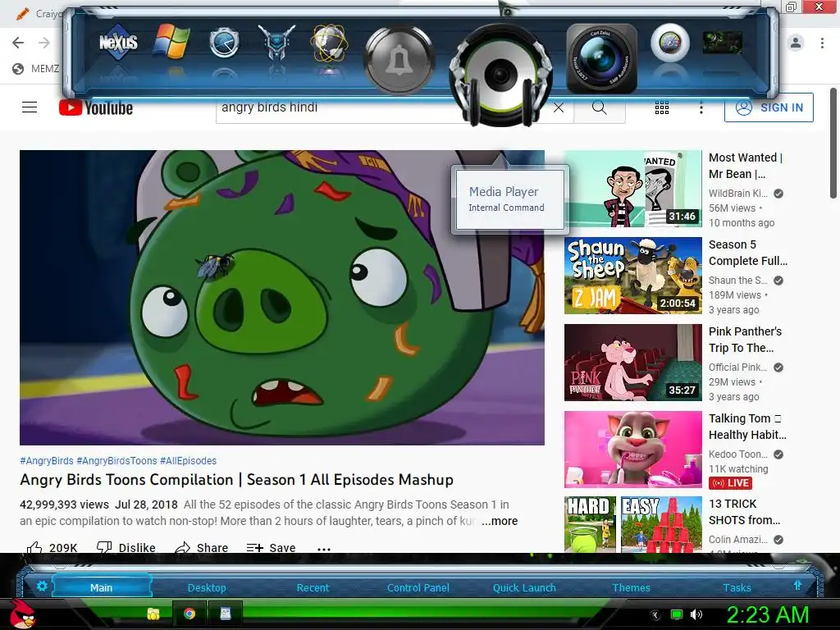The width and height of the screenshot is (840, 630).
Task: Select Main tab in bottom dock
Action: pyautogui.click(x=101, y=587)
